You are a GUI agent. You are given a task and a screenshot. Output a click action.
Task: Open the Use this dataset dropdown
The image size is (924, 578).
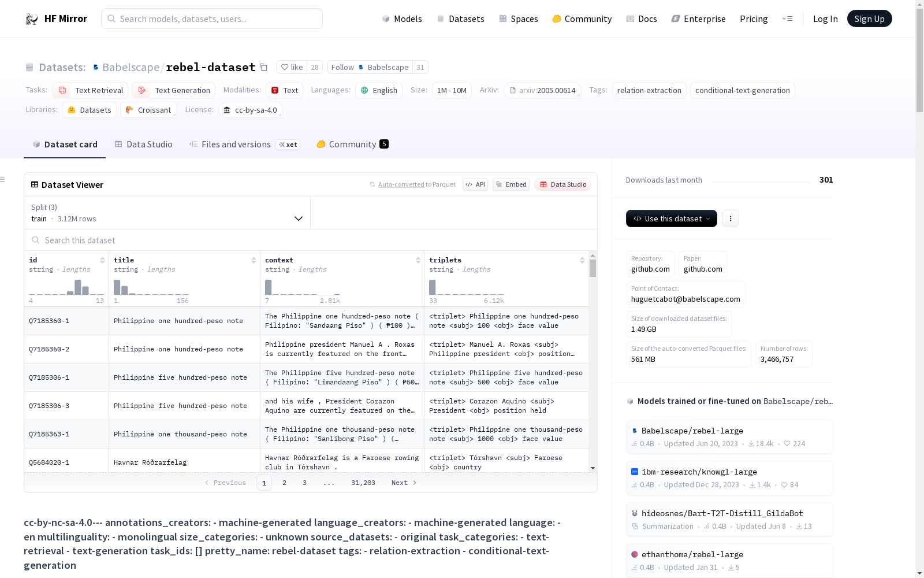[x=672, y=218]
